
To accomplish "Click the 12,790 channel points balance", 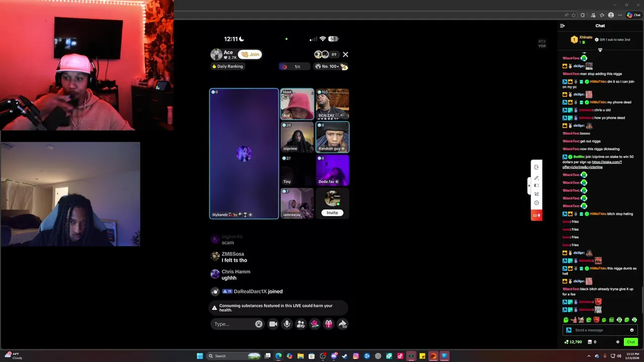I will pyautogui.click(x=573, y=342).
